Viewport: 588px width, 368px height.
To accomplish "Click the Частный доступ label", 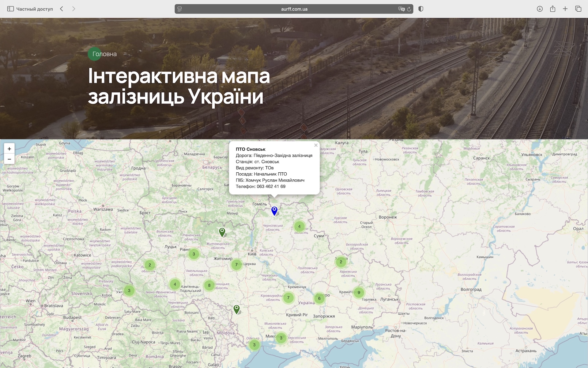I will coord(35,9).
